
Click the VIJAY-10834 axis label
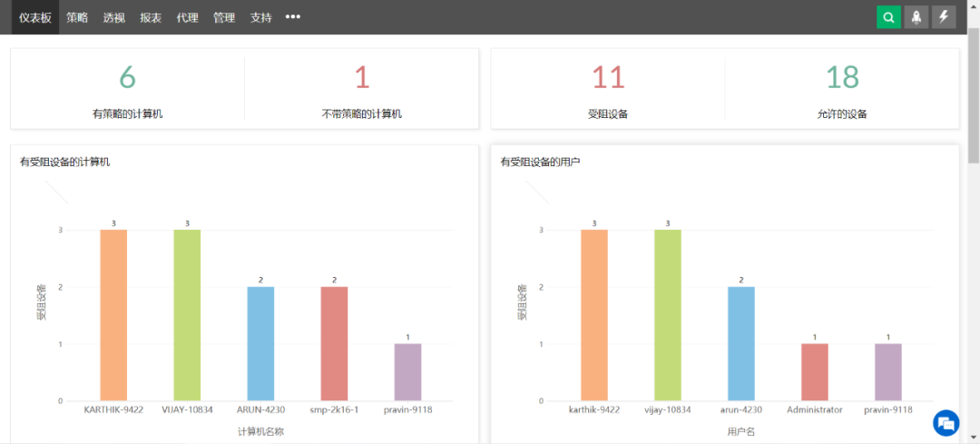[187, 410]
